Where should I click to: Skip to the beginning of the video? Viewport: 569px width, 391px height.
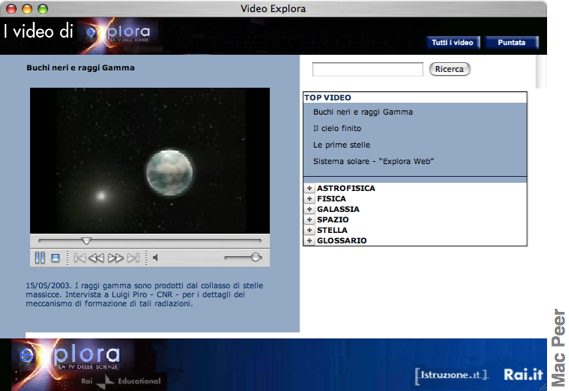click(x=80, y=258)
